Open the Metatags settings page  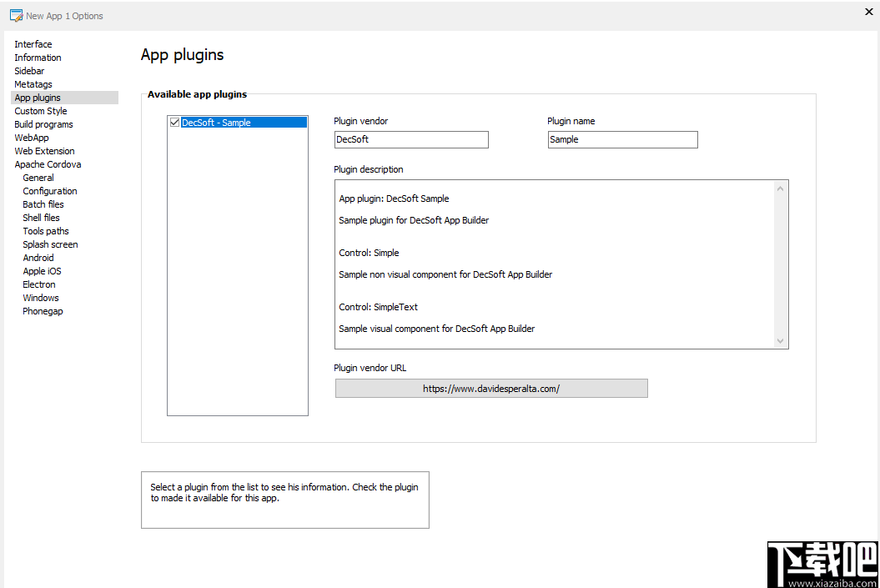[33, 85]
